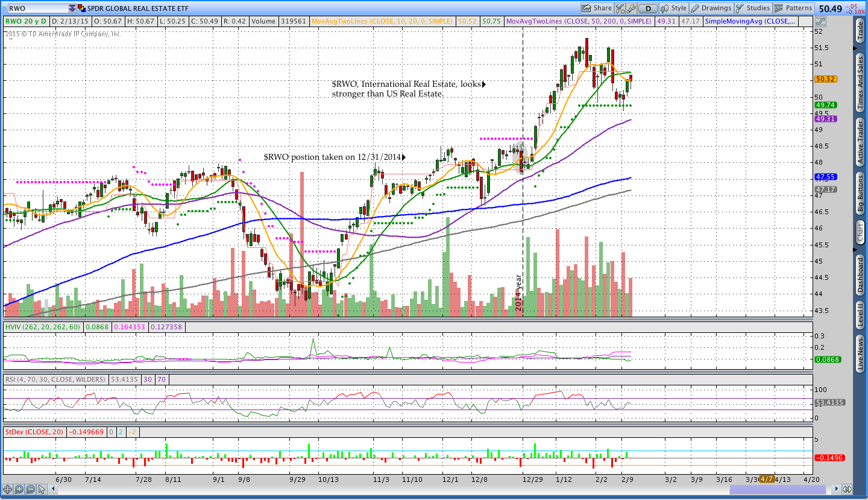Image resolution: width=868 pixels, height=500 pixels.
Task: Open the Big Buttons side tab
Action: [860, 195]
